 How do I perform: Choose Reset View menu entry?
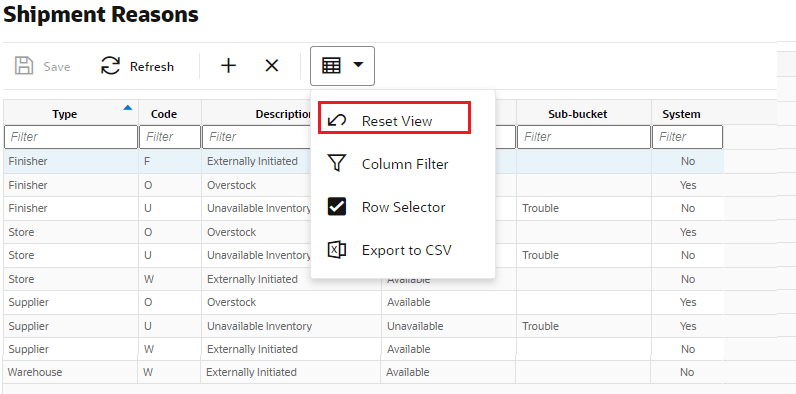coord(394,118)
